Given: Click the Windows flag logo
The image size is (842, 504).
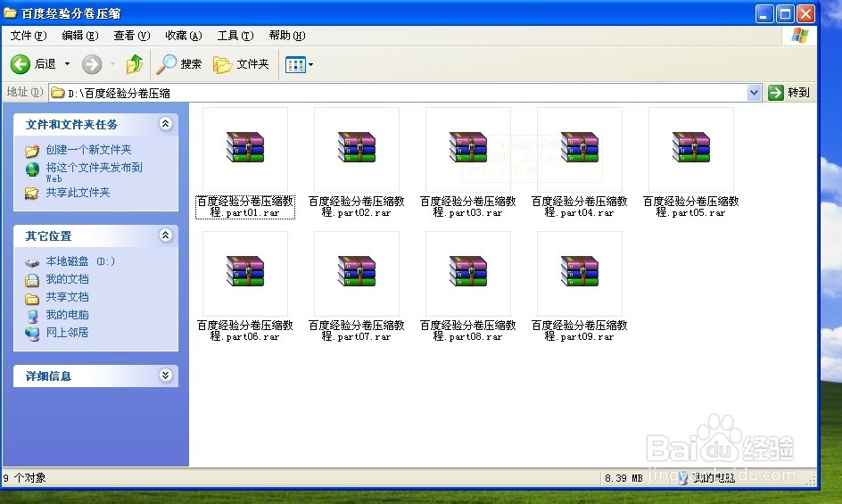Looking at the screenshot, I should click(x=799, y=36).
